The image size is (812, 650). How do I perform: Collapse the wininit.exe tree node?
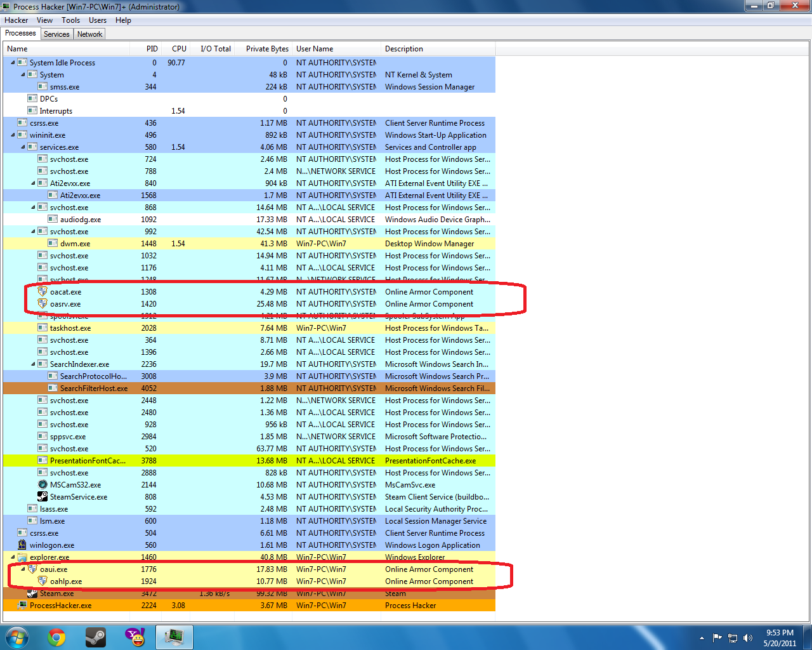coord(13,135)
